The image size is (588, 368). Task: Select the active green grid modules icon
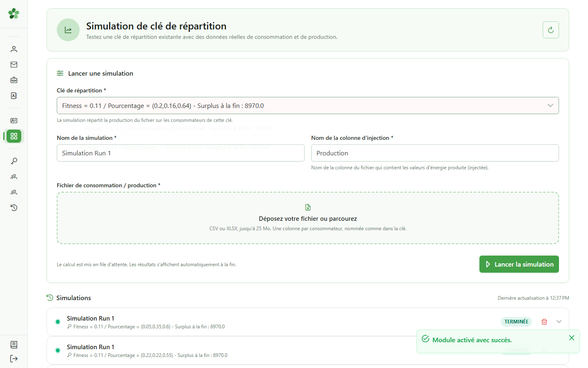14,136
